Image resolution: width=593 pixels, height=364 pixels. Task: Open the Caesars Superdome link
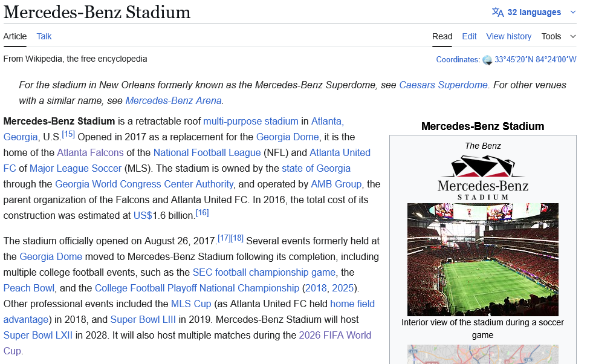pyautogui.click(x=443, y=85)
